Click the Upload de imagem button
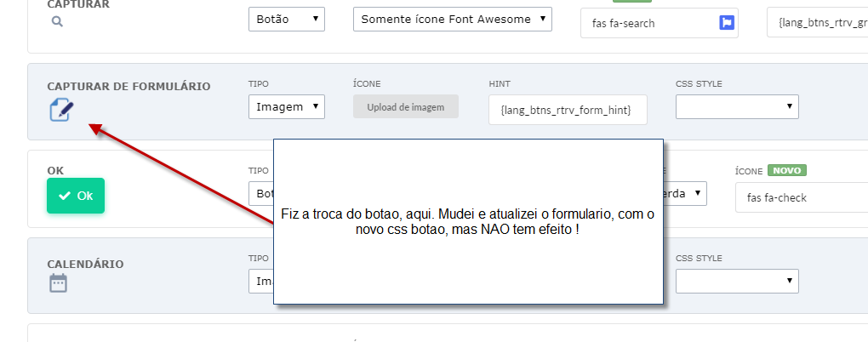 click(406, 106)
